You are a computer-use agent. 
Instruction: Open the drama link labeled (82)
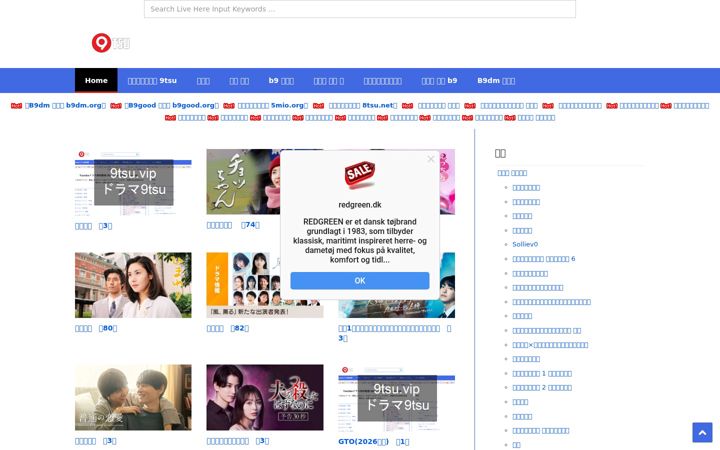pos(228,328)
